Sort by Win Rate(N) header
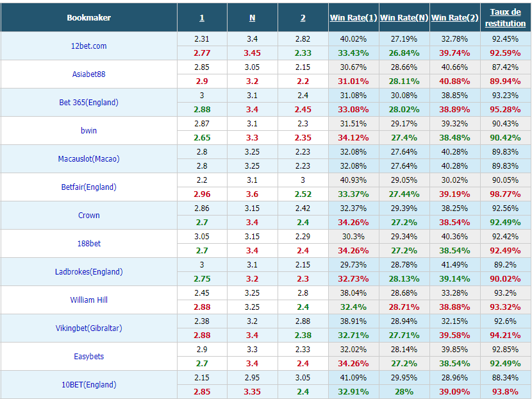 404,18
